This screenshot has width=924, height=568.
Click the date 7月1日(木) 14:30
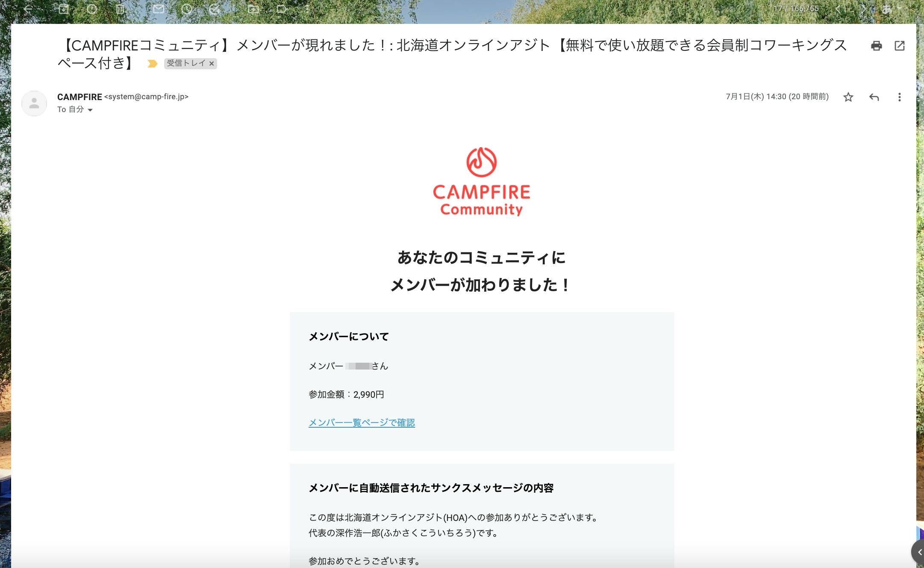[x=756, y=97]
